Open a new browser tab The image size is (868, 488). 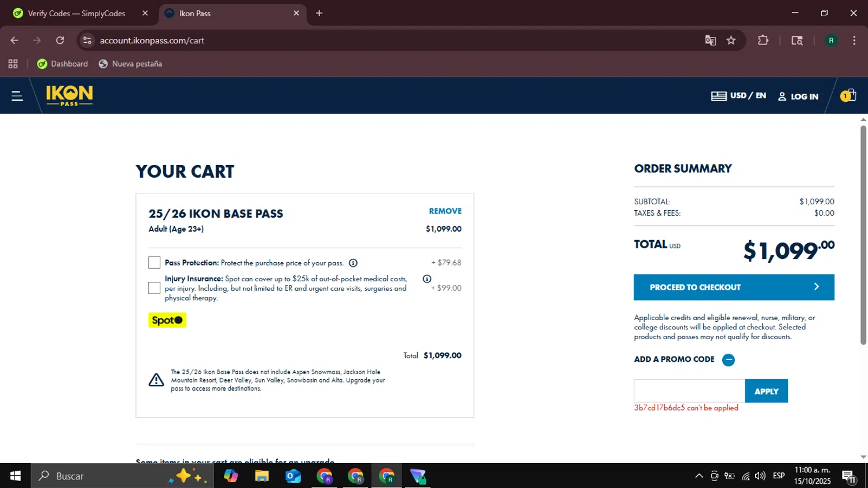point(319,13)
